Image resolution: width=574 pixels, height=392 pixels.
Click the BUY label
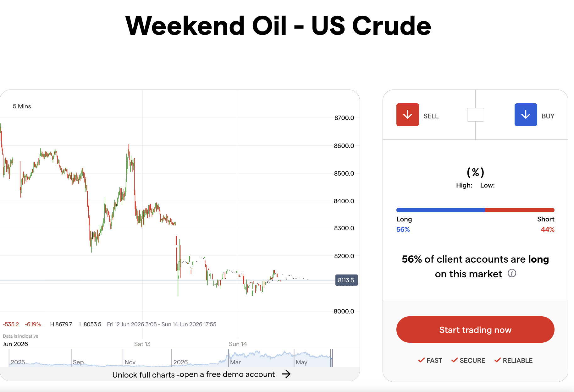click(x=548, y=116)
